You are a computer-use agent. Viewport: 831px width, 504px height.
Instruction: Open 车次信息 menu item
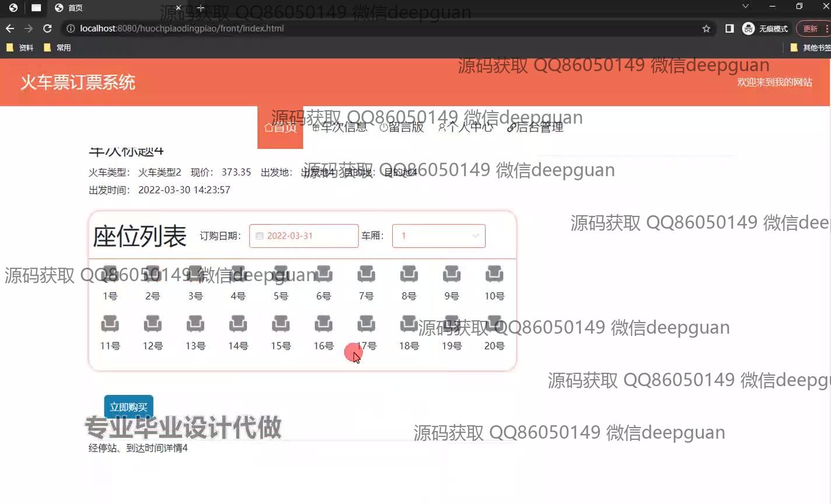click(x=340, y=128)
